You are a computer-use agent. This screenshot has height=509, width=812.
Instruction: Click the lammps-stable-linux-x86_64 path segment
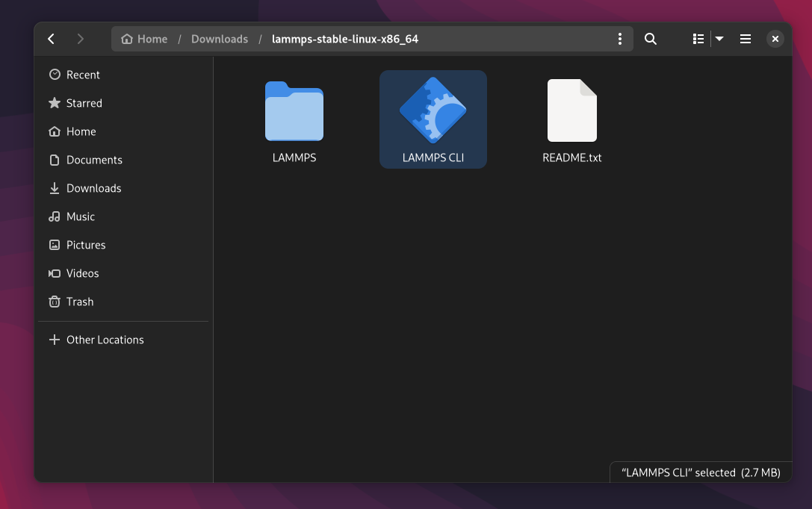coord(345,39)
